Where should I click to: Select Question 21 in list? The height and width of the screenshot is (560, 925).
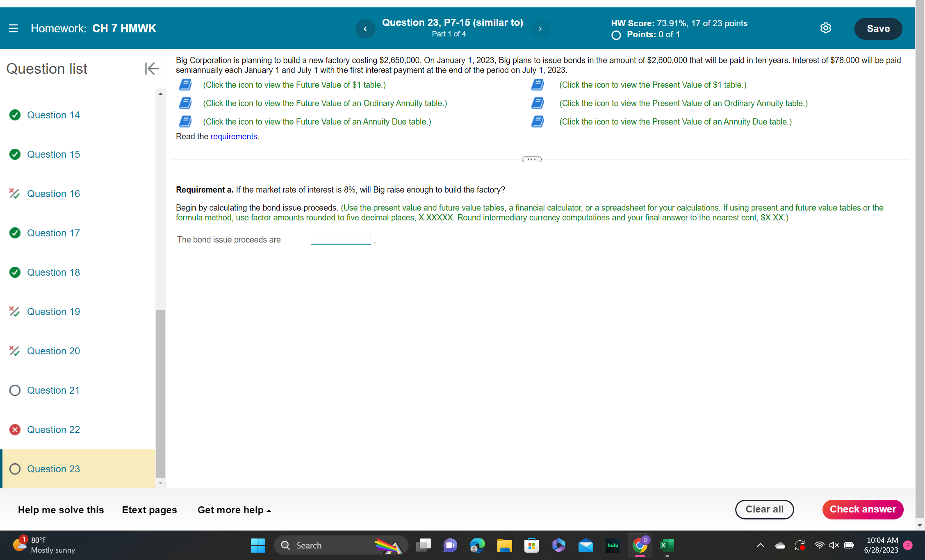[53, 390]
